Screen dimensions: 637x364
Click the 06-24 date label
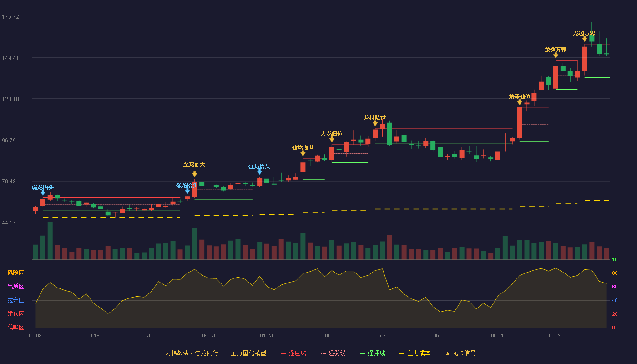(555, 335)
